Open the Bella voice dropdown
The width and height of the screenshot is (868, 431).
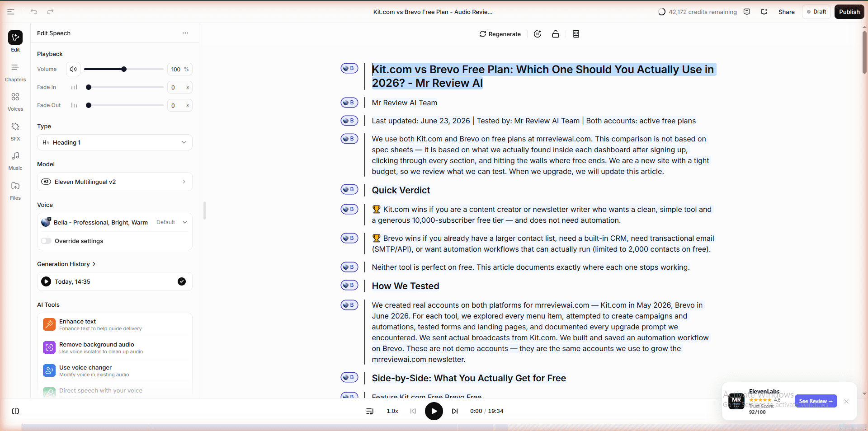(115, 222)
